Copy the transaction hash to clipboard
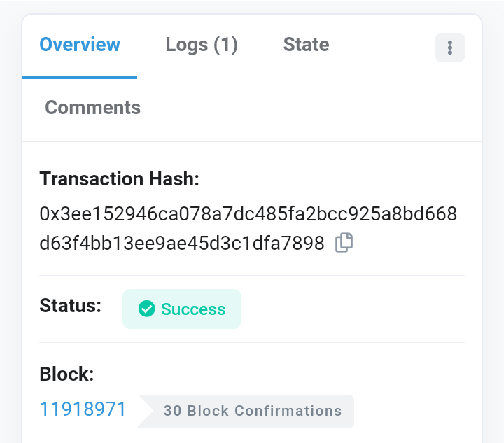Screen dimensions: 504x443 (x=344, y=243)
